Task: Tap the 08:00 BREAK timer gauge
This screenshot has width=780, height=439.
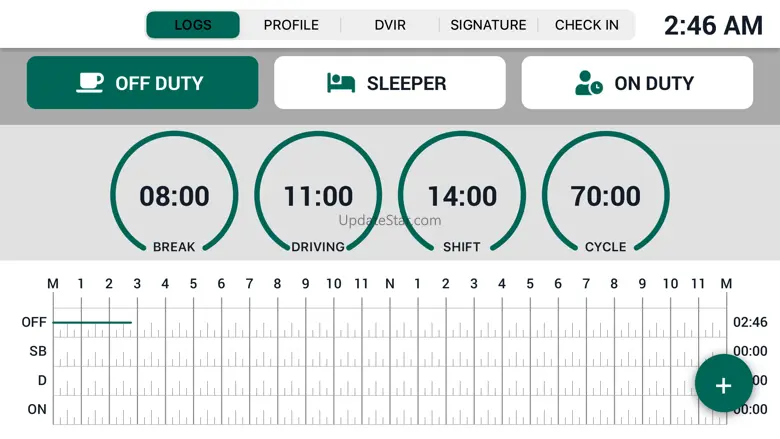Action: coord(174,193)
